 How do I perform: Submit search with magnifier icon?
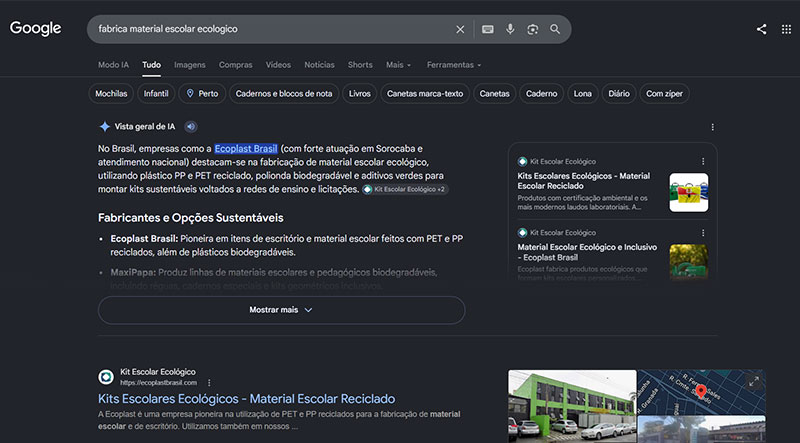pyautogui.click(x=555, y=29)
